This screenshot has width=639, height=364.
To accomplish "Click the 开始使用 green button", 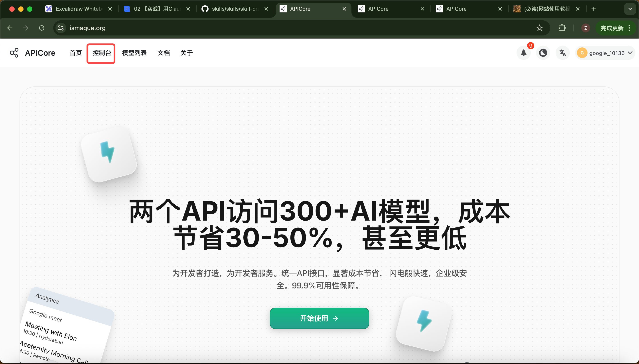I will click(x=319, y=318).
